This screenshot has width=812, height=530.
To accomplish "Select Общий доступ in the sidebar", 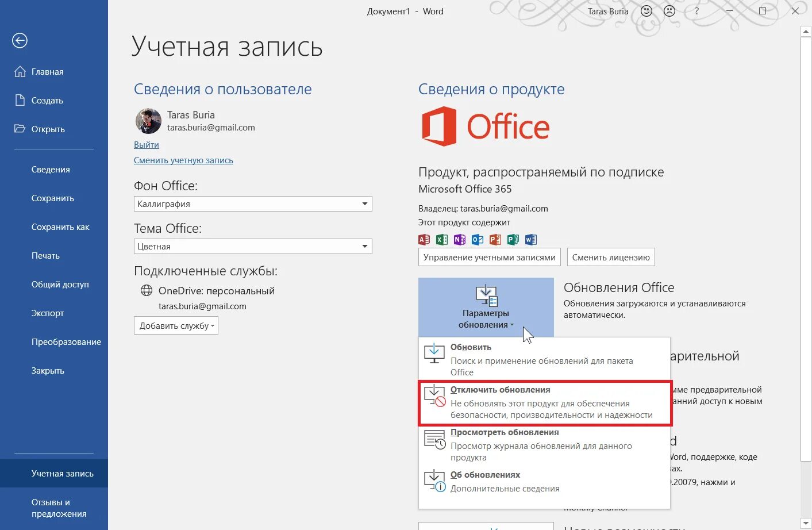I will pos(54,284).
